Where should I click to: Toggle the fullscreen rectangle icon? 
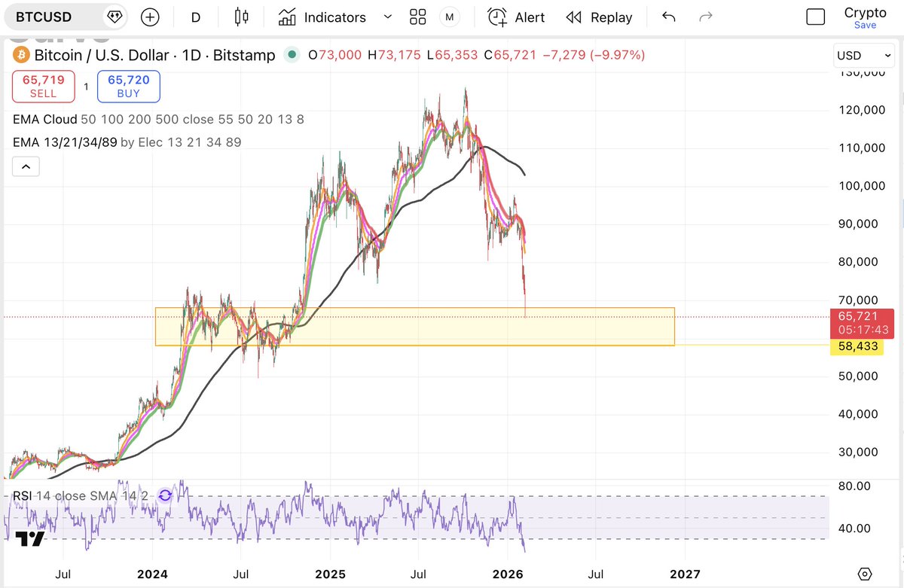pyautogui.click(x=815, y=17)
